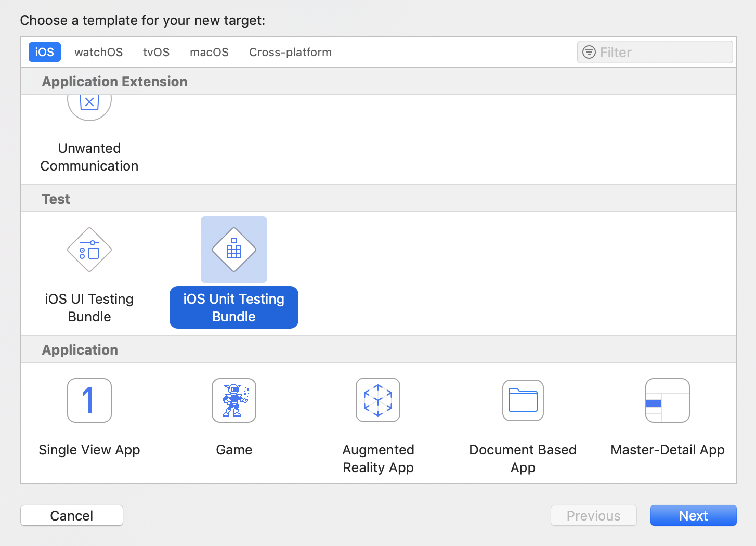Pick the Game template icon
The width and height of the screenshot is (756, 546).
[x=234, y=400]
